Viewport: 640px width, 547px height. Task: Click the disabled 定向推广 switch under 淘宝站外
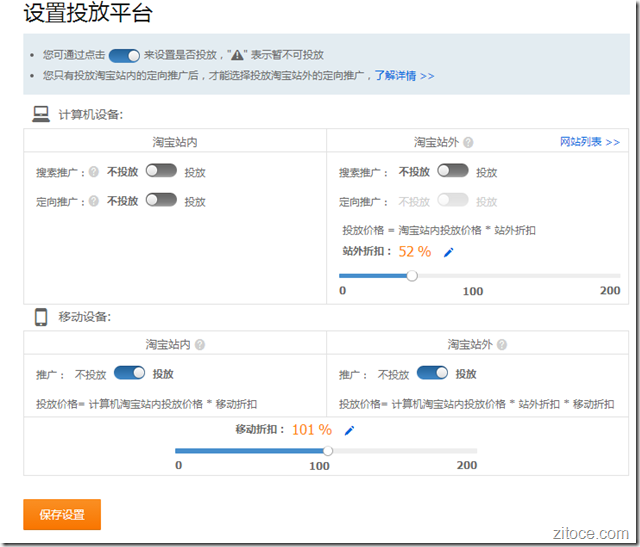pyautogui.click(x=452, y=200)
